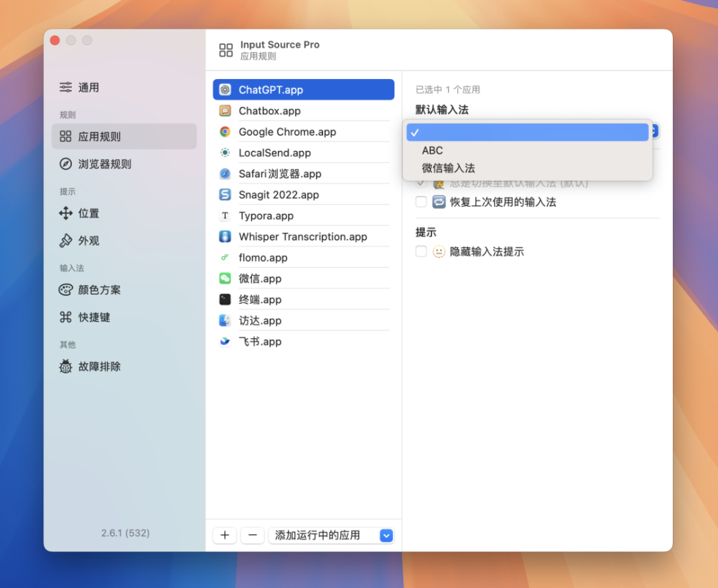Click the 添加运行中的应用 popup button label
718x588 pixels.
click(317, 535)
